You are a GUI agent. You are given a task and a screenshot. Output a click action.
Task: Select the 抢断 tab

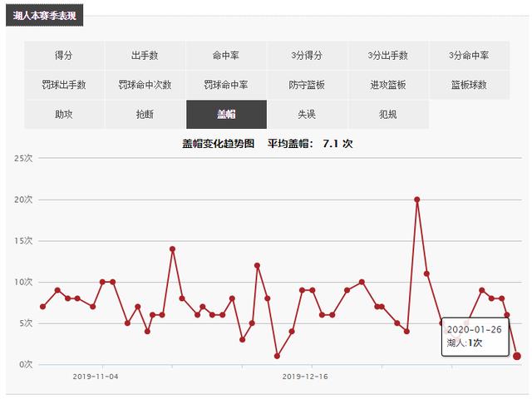[x=145, y=115]
